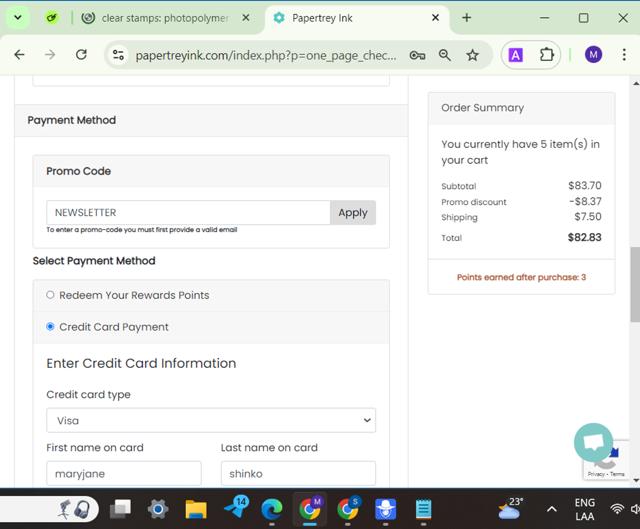Click the -$8.37 promo discount value

(x=585, y=201)
